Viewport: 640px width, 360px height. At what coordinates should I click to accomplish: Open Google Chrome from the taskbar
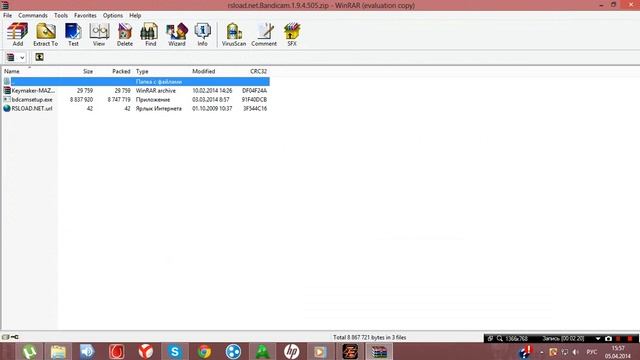coord(204,351)
